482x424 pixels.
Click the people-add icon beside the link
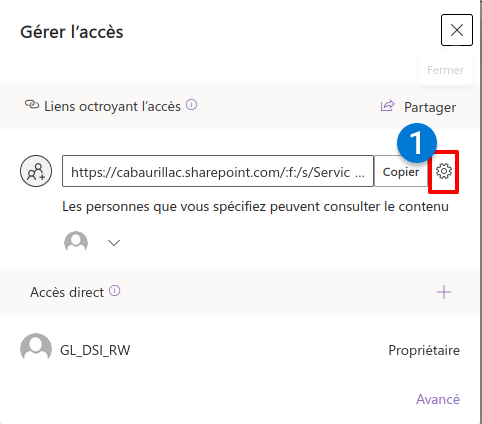tap(36, 171)
